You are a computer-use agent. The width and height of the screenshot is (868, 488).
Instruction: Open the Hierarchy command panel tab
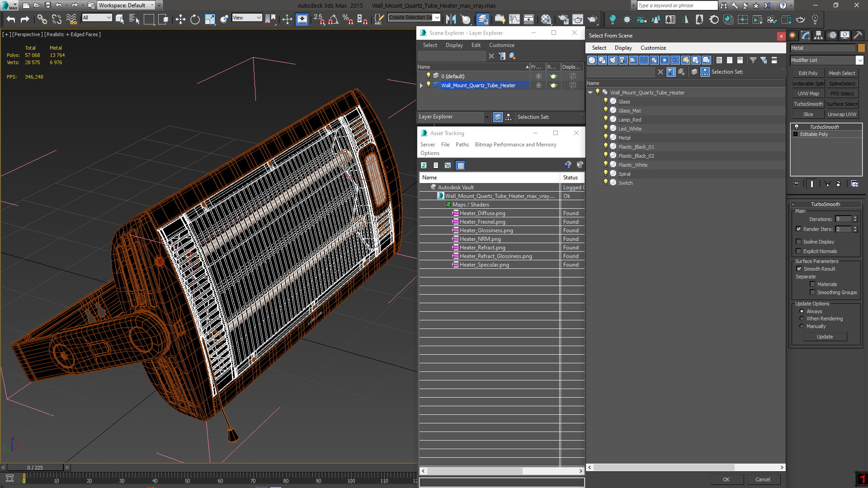(818, 35)
